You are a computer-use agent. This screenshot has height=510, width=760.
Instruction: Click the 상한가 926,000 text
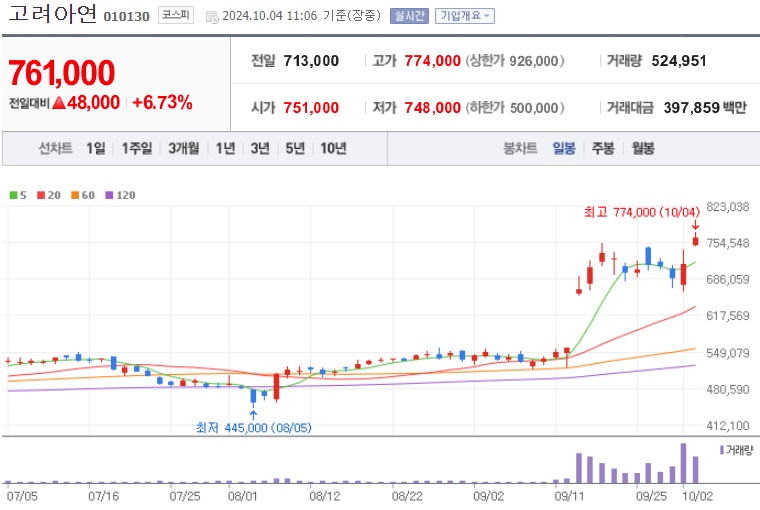[x=515, y=61]
